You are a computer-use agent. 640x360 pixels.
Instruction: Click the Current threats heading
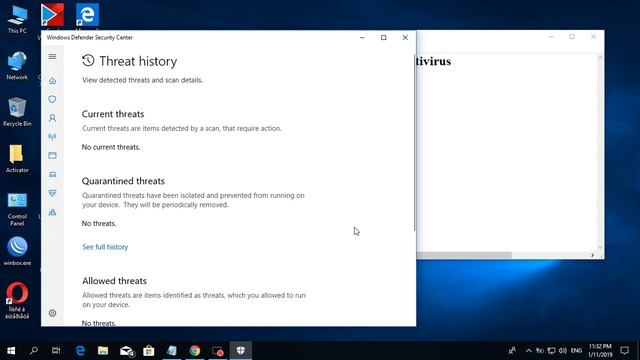click(x=113, y=114)
